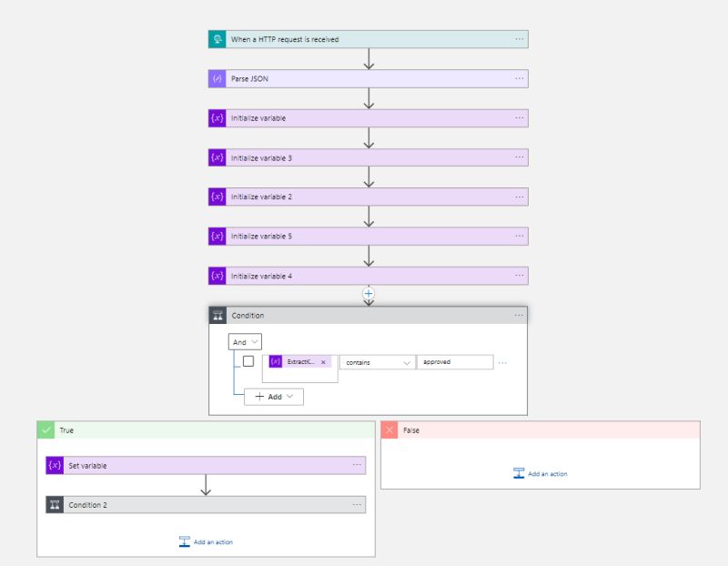Screen dimensions: 728x566
Task: Open the Set variable ellipsis menu
Action: (x=357, y=465)
